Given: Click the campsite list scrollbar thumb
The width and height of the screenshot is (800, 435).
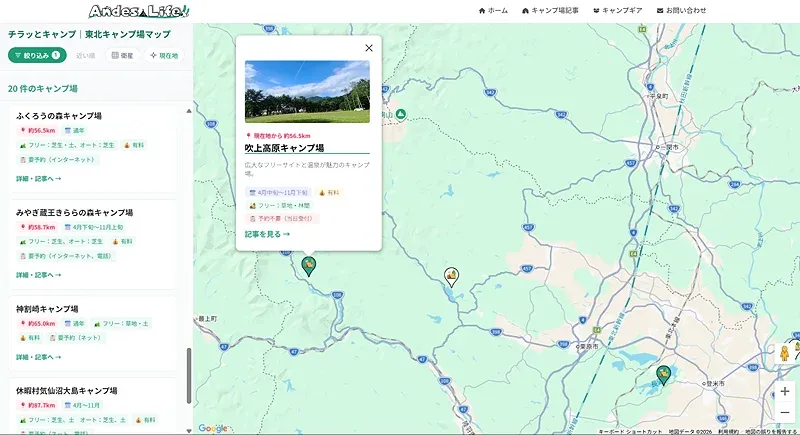Looking at the screenshot, I should [188, 375].
